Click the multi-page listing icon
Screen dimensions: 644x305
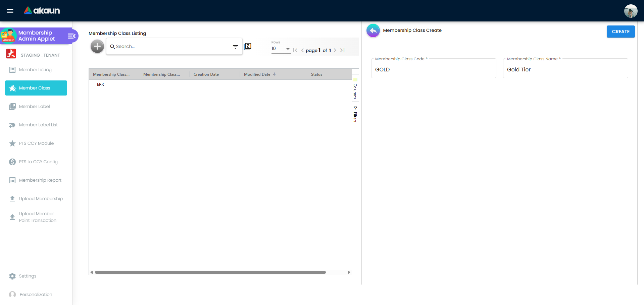(247, 47)
